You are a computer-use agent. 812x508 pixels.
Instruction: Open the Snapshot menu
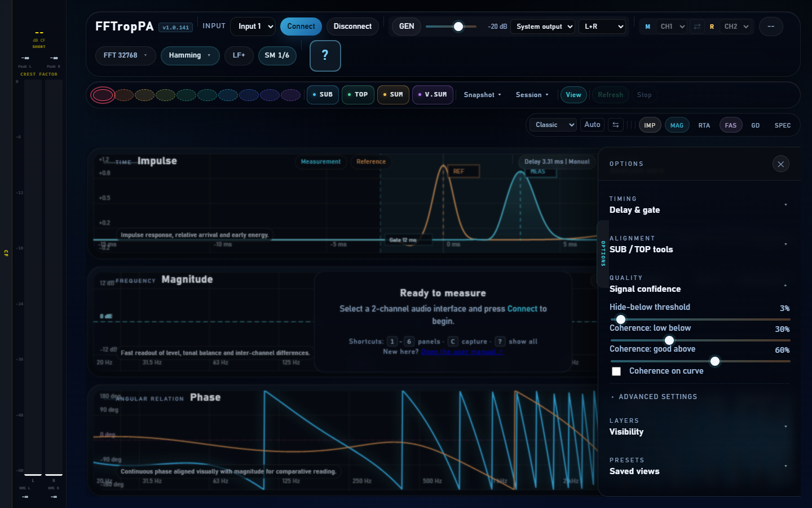[483, 95]
